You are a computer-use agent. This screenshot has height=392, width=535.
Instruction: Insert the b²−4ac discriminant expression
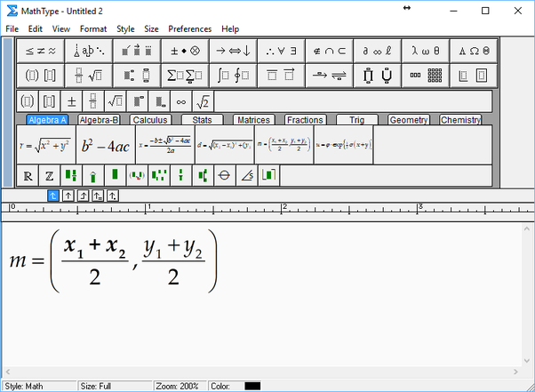(106, 145)
